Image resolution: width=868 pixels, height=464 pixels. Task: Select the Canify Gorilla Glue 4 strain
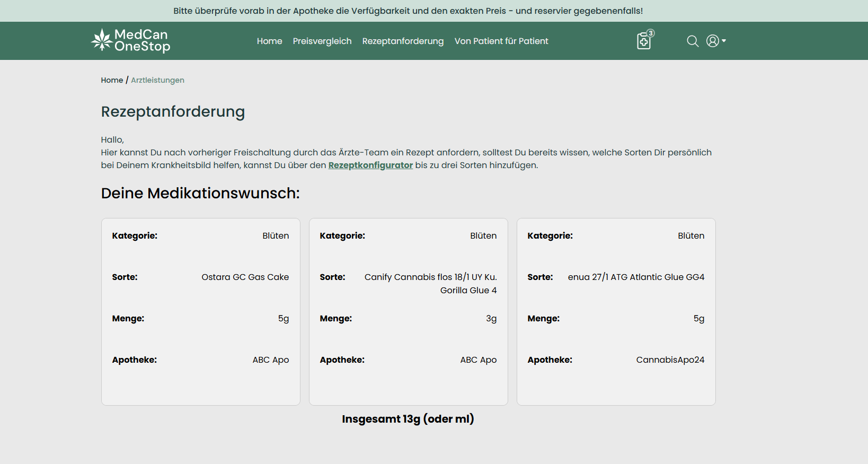[430, 283]
